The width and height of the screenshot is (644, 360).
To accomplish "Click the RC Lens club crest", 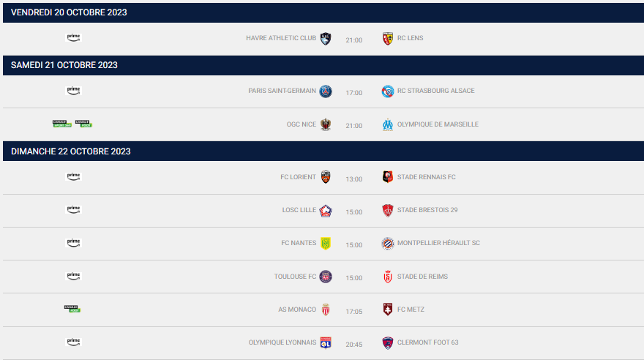I will (x=388, y=39).
